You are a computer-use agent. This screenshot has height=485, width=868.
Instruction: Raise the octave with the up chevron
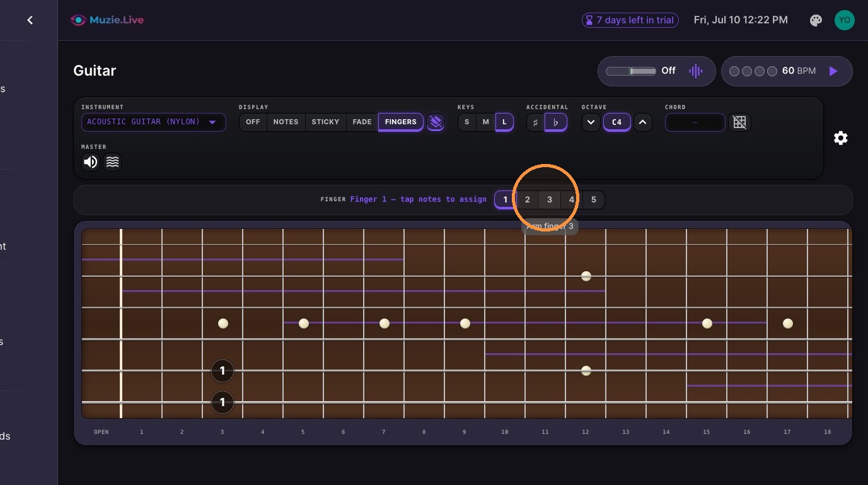click(642, 122)
